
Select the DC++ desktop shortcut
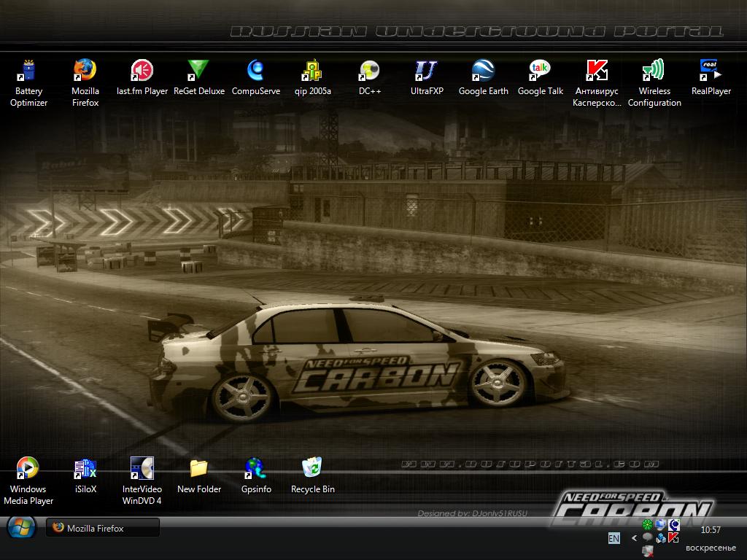click(370, 71)
